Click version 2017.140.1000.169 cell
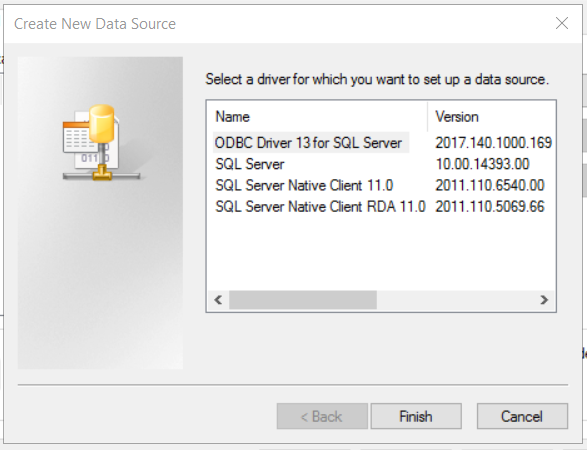 pos(493,143)
